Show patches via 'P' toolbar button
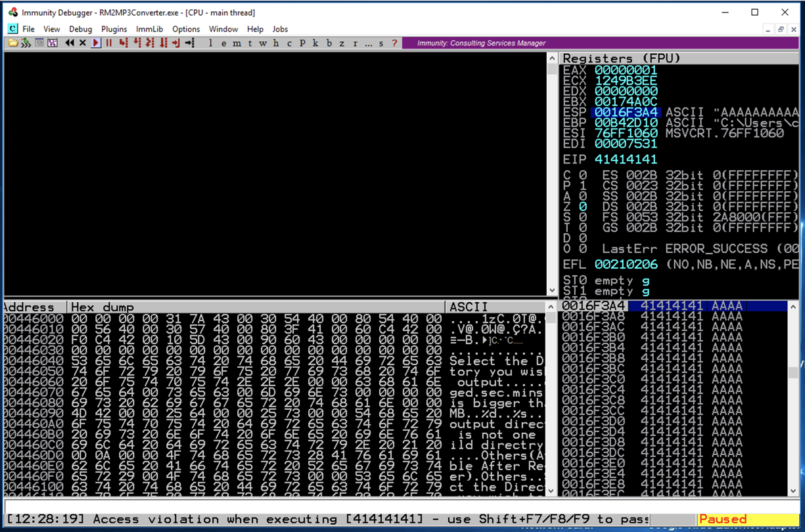Viewport: 805px width, 532px height. 302,43
